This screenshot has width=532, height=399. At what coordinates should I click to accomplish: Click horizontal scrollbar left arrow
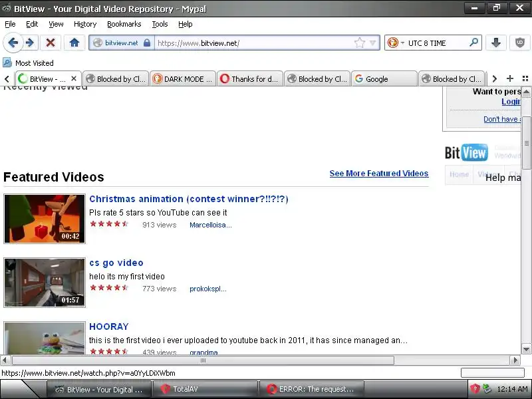click(5, 360)
